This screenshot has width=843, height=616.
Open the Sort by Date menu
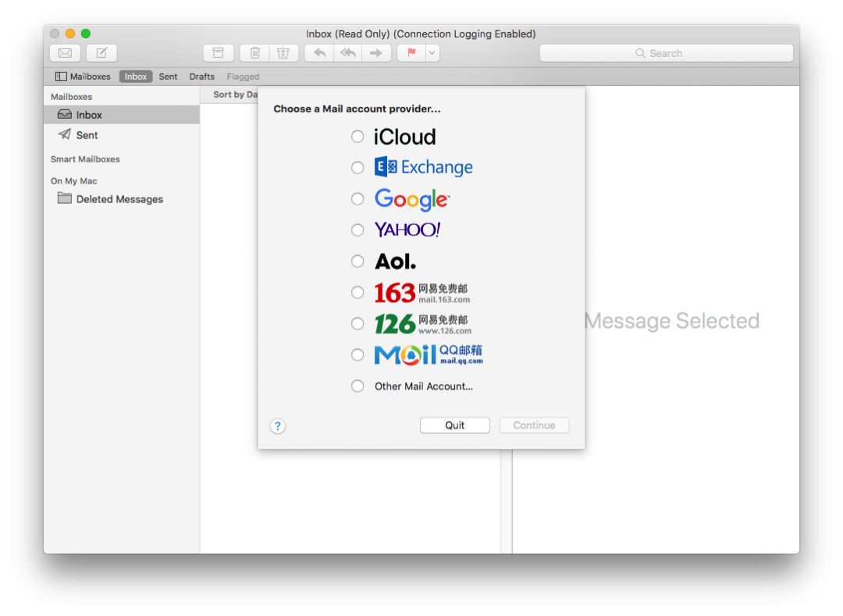(235, 94)
